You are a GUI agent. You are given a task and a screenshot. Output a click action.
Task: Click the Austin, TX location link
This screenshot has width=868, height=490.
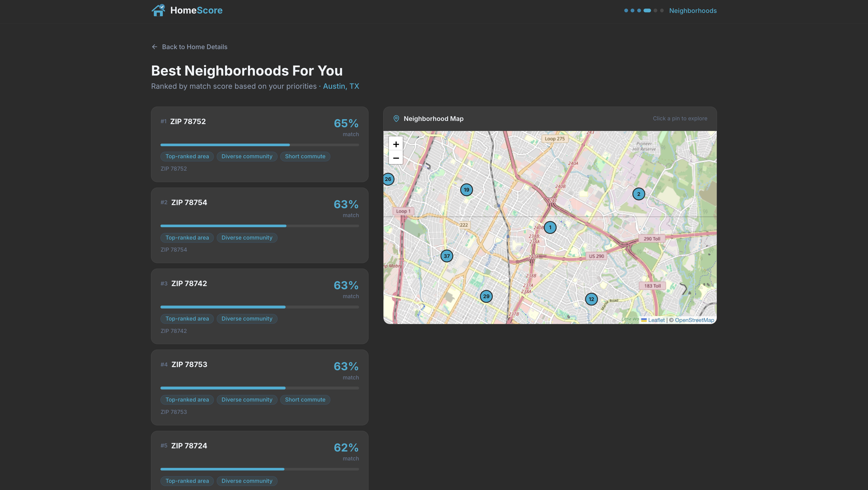[341, 86]
